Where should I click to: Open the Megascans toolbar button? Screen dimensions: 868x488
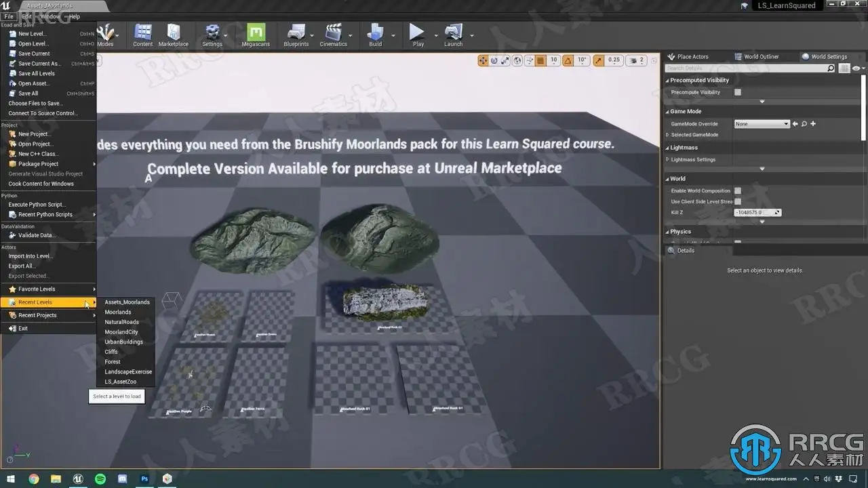(256, 34)
